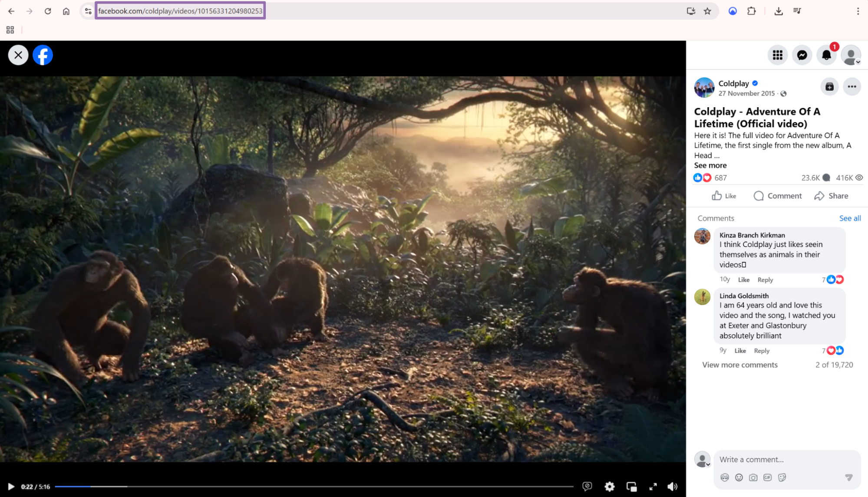The width and height of the screenshot is (868, 497).
Task: Attach photo with camera icon
Action: (753, 477)
